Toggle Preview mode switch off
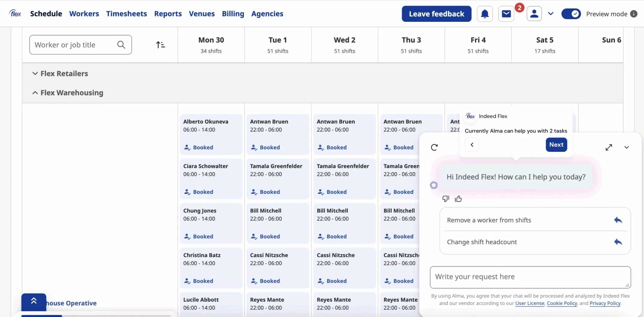The width and height of the screenshot is (644, 317). click(571, 14)
